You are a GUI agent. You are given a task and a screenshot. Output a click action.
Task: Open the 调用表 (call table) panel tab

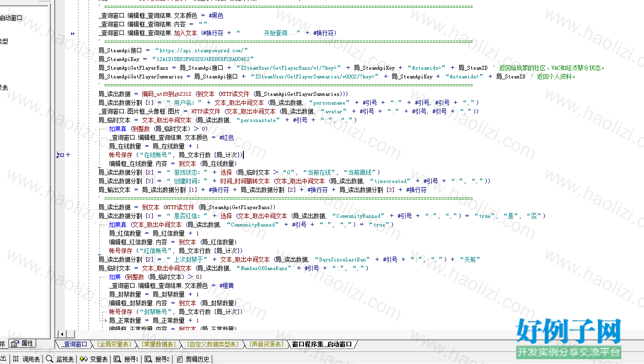27,359
